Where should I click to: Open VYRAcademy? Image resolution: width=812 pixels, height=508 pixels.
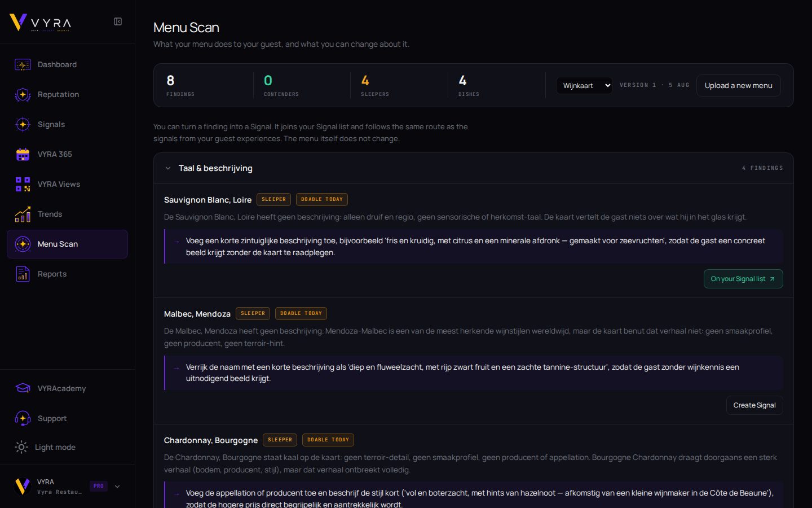(x=67, y=389)
